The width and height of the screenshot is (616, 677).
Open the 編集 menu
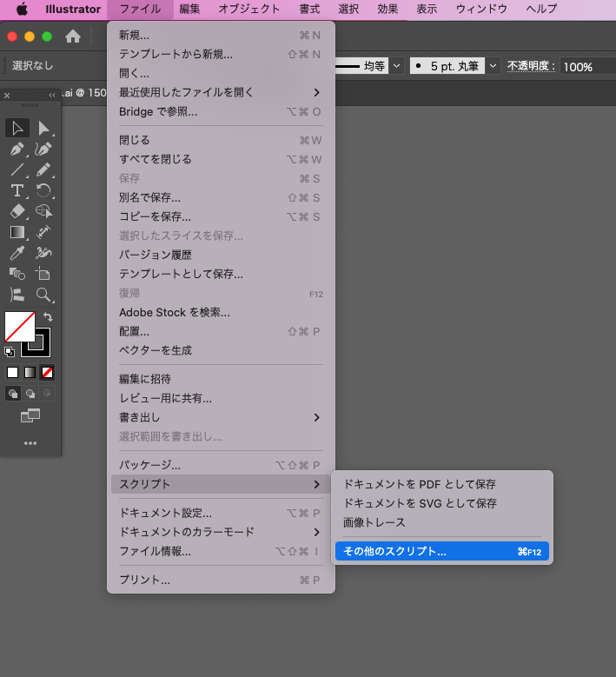click(190, 9)
